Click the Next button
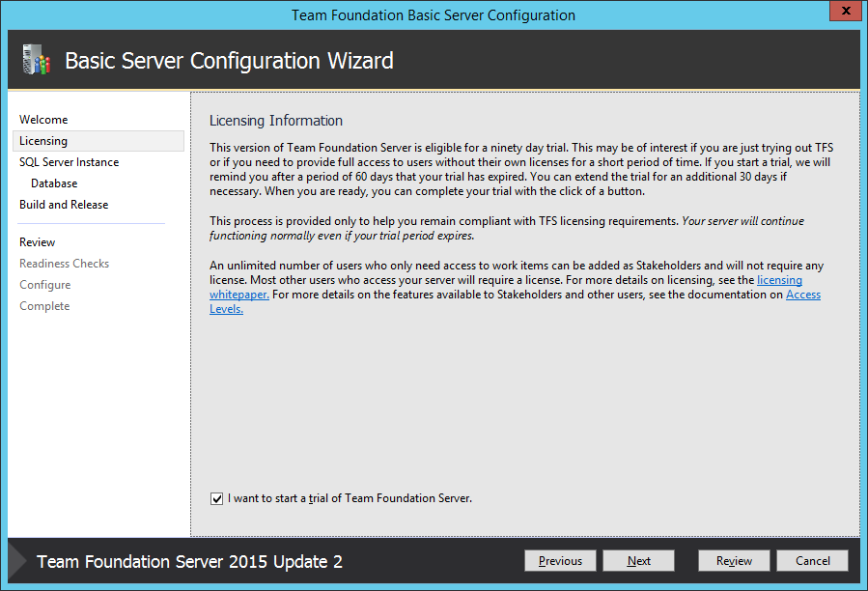 click(639, 560)
